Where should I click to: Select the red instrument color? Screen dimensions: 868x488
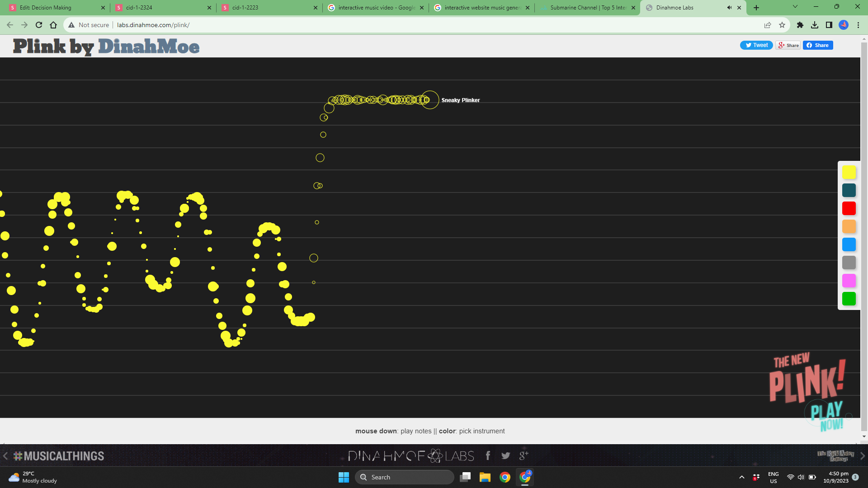click(x=849, y=208)
